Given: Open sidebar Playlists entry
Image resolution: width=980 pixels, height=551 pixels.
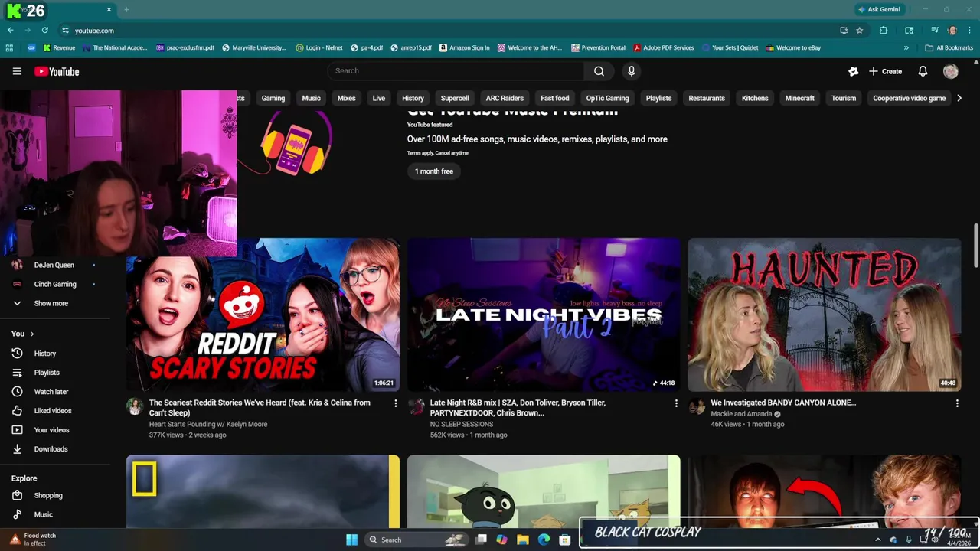Looking at the screenshot, I should [47, 373].
